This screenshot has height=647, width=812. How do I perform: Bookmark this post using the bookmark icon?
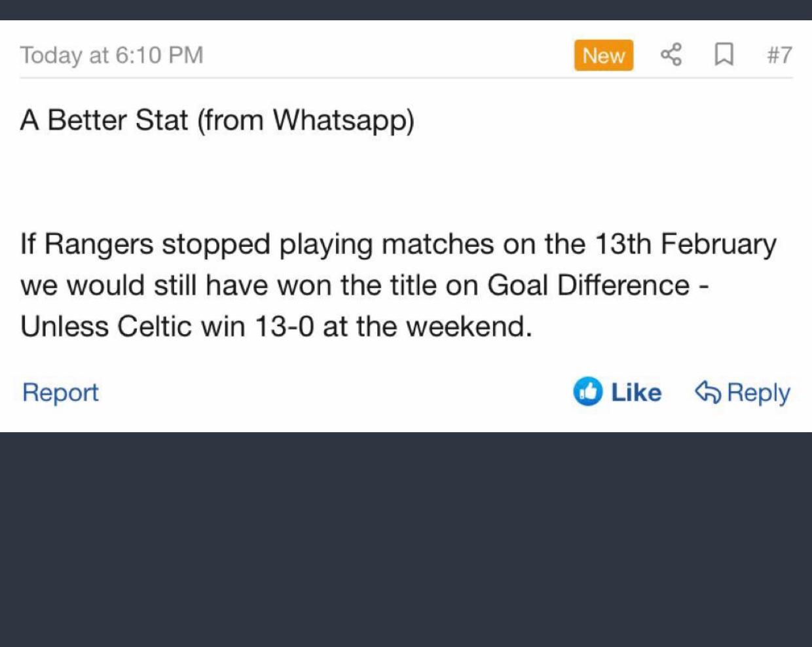[x=723, y=54]
